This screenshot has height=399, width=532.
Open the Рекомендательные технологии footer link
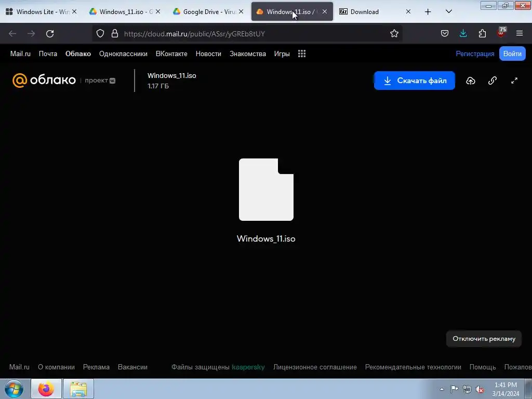(x=413, y=367)
